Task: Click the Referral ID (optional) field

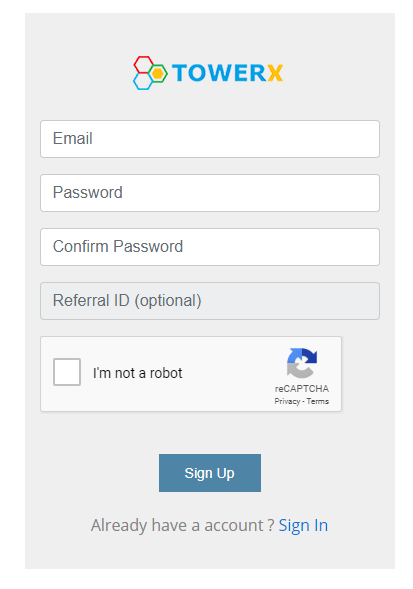Action: [210, 301]
